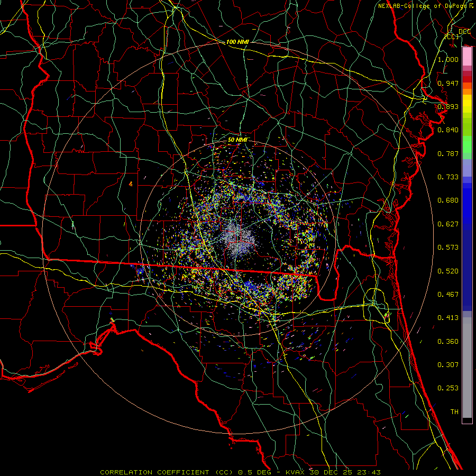Click the 1.000 legend value
476x476 pixels.
pos(448,59)
